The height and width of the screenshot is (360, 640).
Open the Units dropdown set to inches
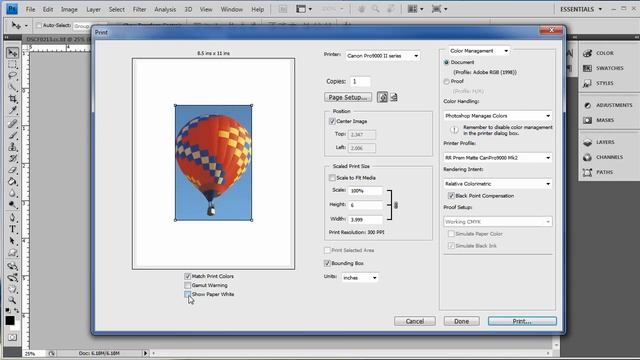point(360,278)
